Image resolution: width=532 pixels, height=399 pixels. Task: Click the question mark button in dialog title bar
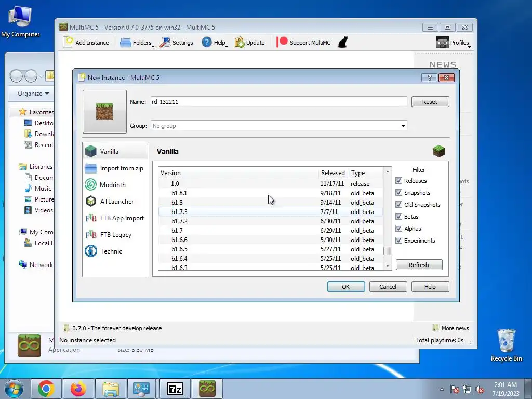tap(429, 78)
